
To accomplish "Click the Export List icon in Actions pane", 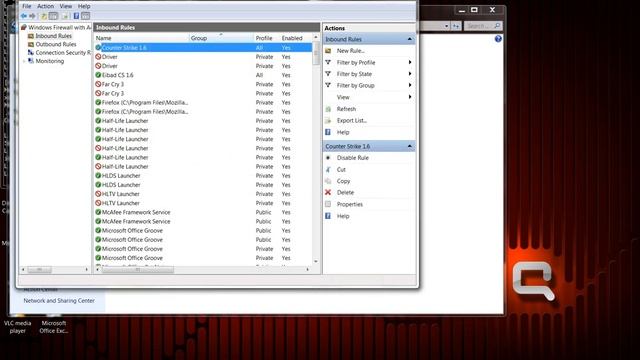I will coord(328,120).
